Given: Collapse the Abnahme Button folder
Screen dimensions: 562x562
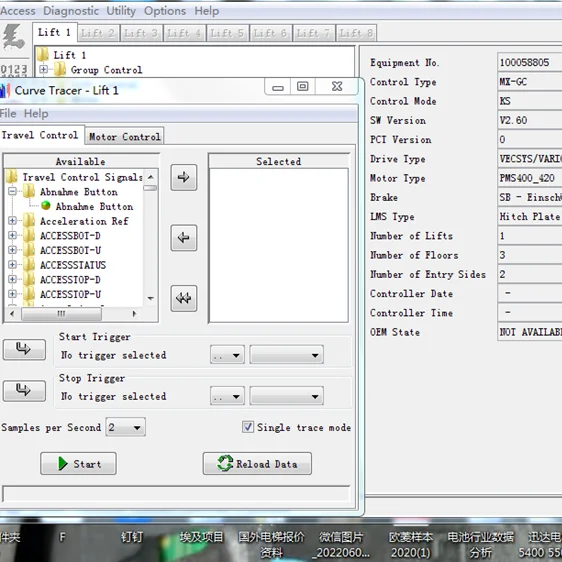Looking at the screenshot, I should (x=12, y=191).
